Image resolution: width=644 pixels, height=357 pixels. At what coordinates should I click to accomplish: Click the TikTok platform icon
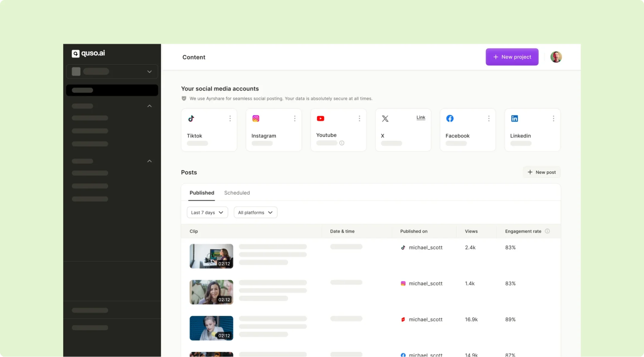tap(191, 118)
